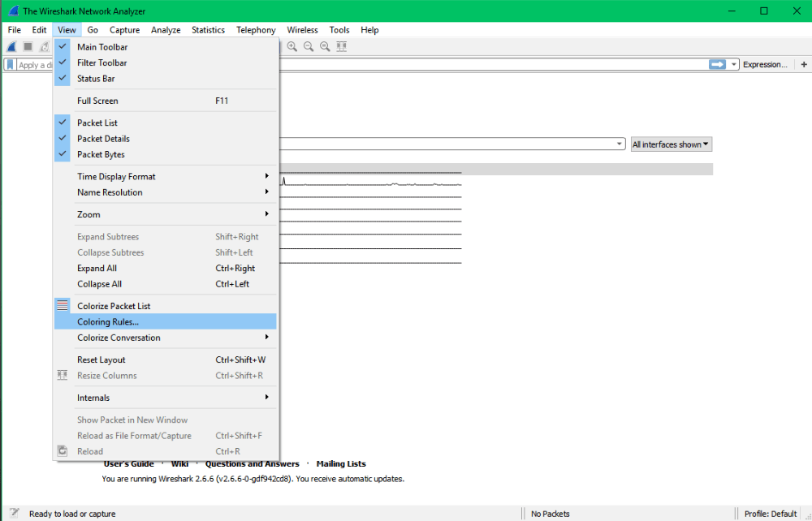Toggle Packet Details pane visibility
Image resolution: width=812 pixels, height=521 pixels.
click(165, 139)
